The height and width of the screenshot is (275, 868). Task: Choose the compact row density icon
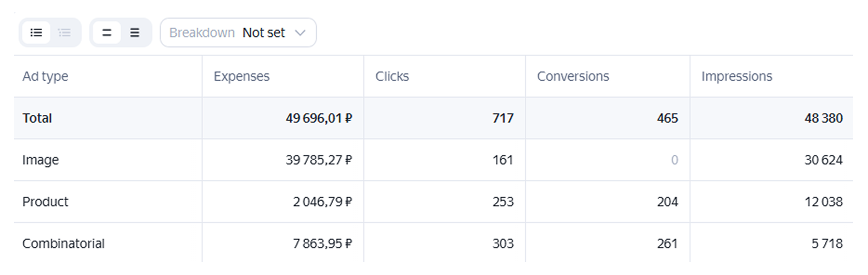(107, 33)
